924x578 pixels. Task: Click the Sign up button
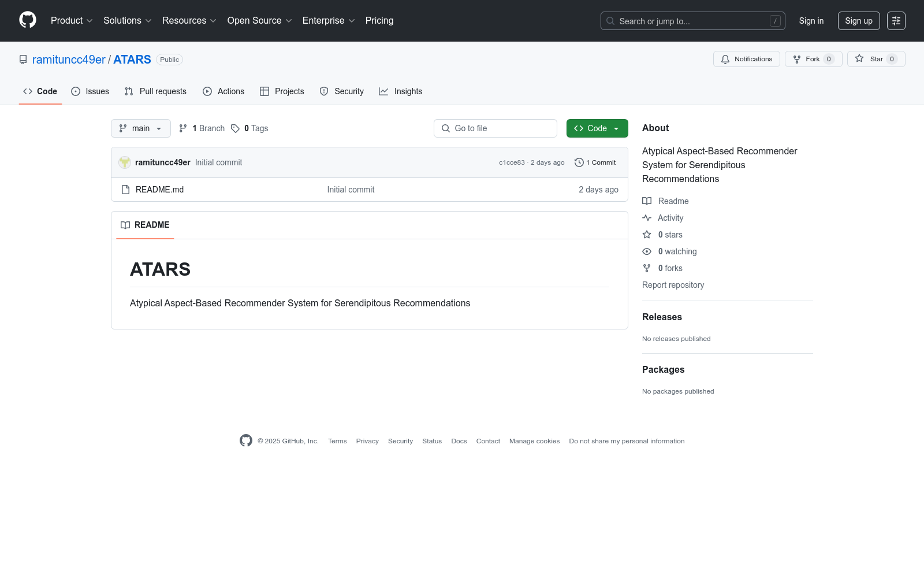click(859, 21)
